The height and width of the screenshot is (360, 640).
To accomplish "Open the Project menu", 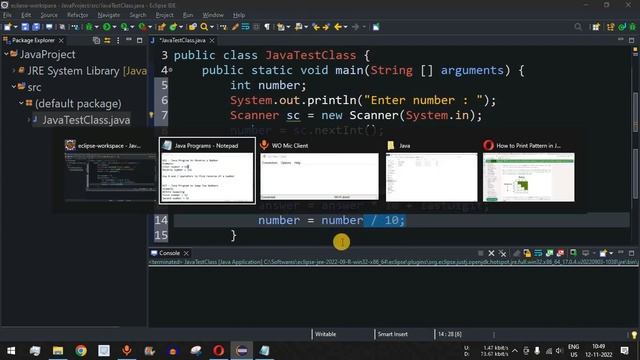I will pos(164,15).
